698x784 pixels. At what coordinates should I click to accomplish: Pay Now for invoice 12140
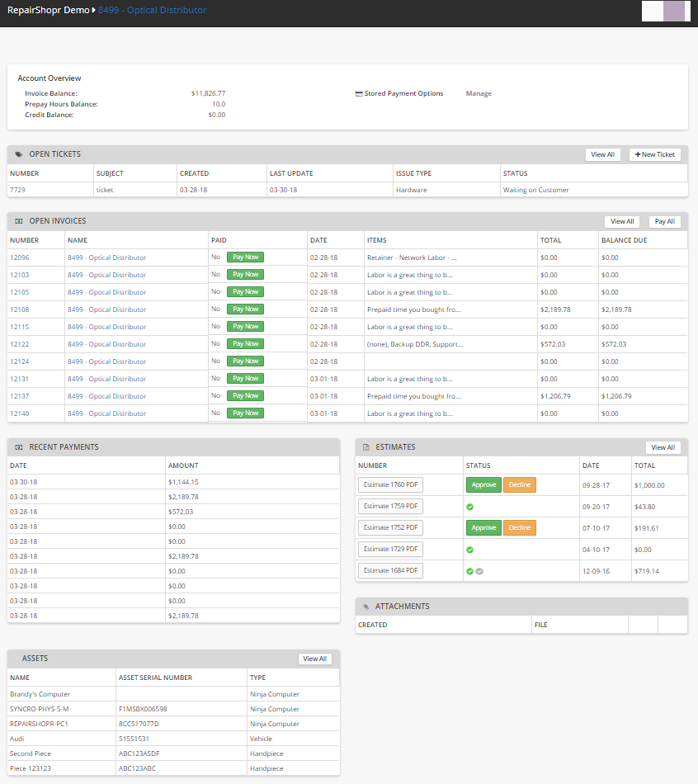[245, 413]
